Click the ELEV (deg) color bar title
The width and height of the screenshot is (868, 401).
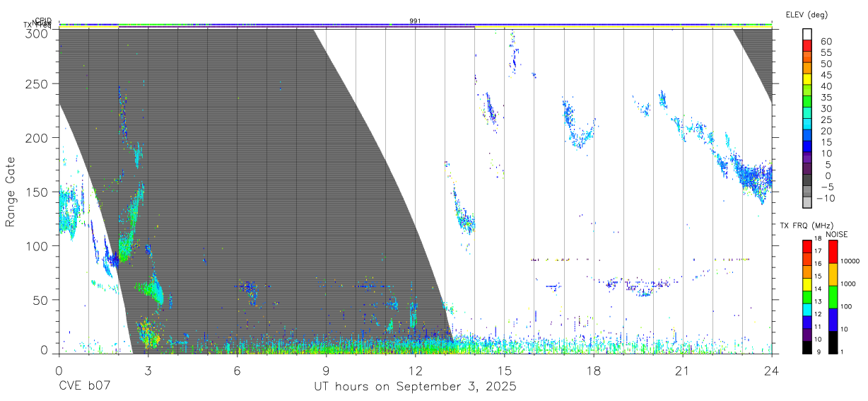point(807,14)
